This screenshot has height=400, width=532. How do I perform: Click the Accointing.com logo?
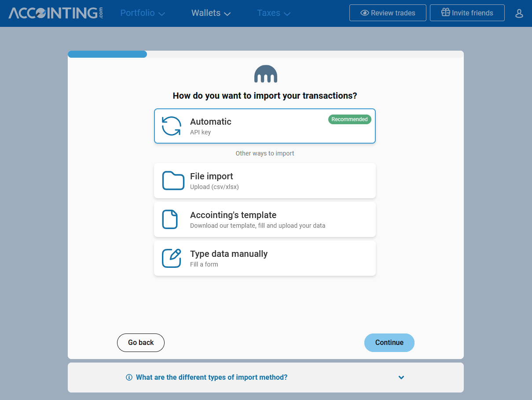[56, 13]
